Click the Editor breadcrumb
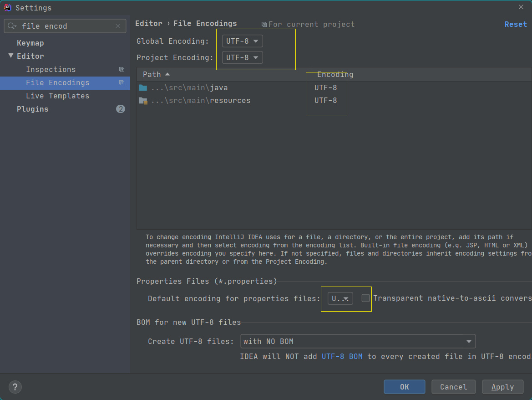 149,23
